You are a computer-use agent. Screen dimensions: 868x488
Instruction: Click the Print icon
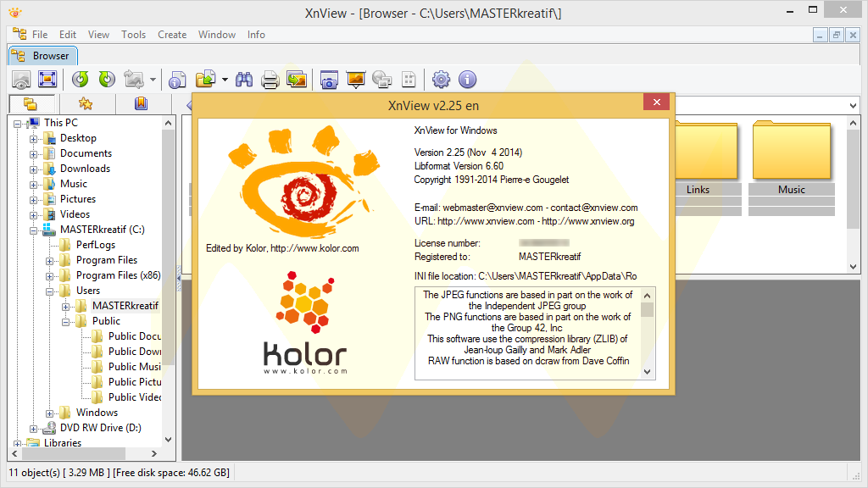point(270,80)
